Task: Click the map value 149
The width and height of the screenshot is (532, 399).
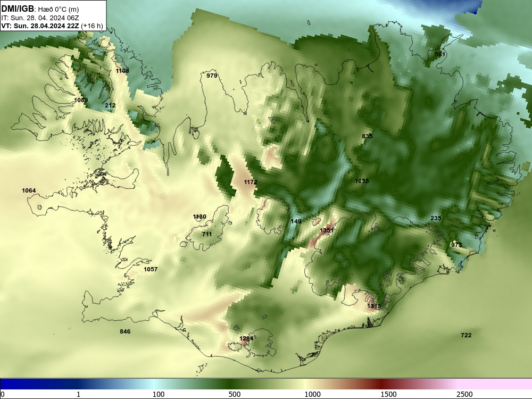Action: tap(296, 221)
